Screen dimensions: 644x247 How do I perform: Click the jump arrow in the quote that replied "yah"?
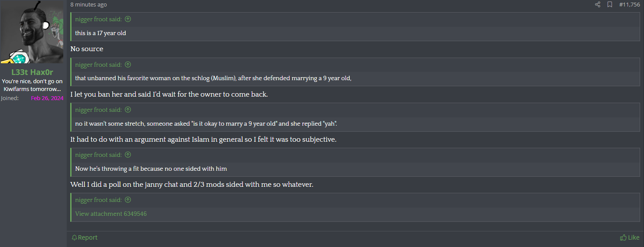(128, 110)
